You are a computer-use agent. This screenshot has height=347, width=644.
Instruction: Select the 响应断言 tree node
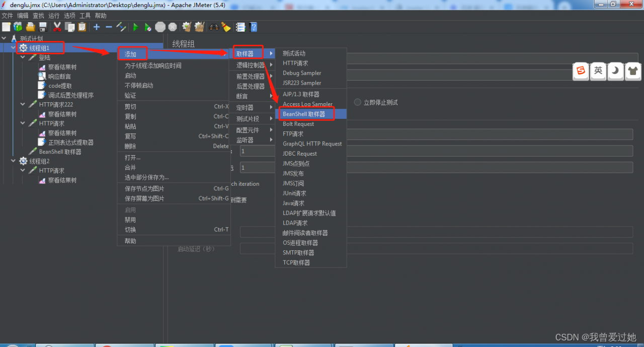point(59,77)
